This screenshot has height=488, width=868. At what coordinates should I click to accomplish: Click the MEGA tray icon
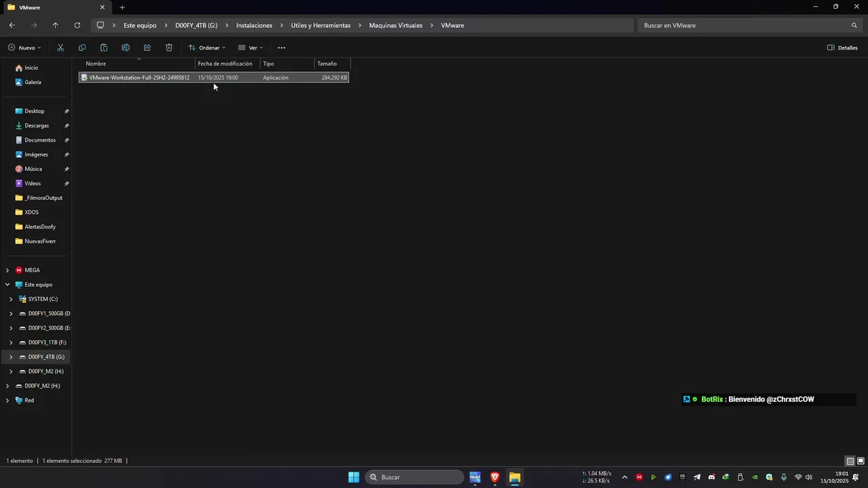click(x=639, y=477)
